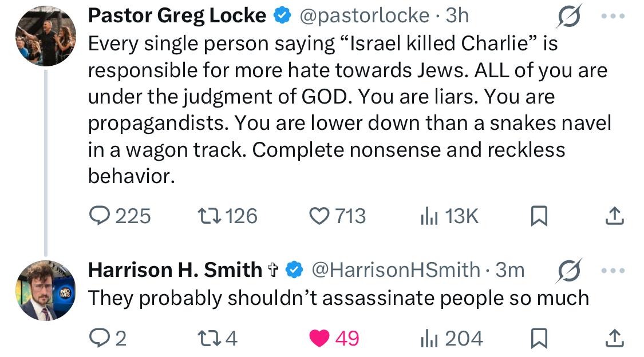This screenshot has width=644, height=357.
Task: View analytics for the 13K views tweet
Action: (x=429, y=216)
